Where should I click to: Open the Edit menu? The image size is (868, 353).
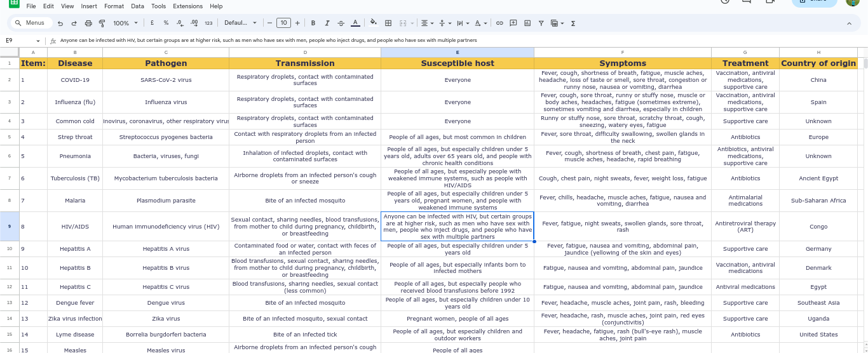coord(48,6)
